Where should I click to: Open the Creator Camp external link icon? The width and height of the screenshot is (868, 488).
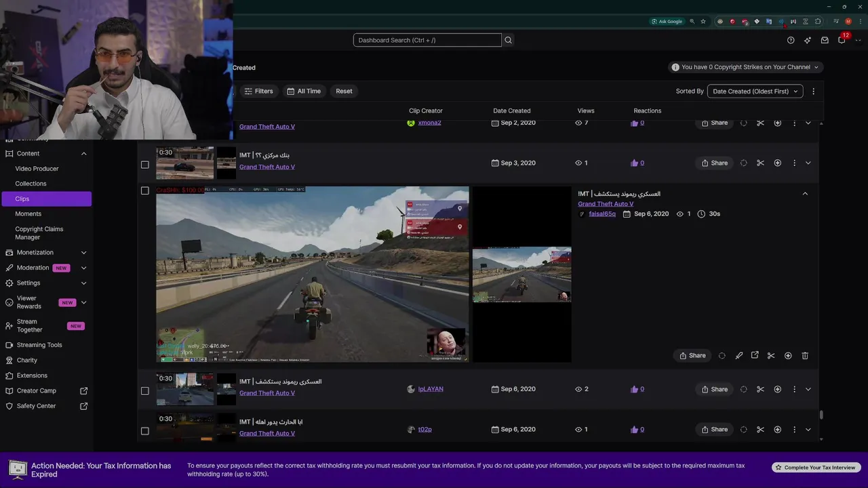[84, 390]
